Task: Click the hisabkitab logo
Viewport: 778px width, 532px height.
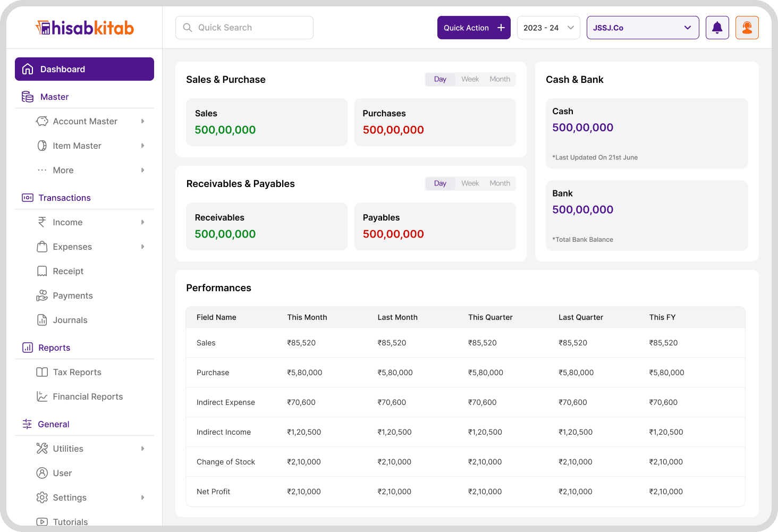Action: point(84,28)
